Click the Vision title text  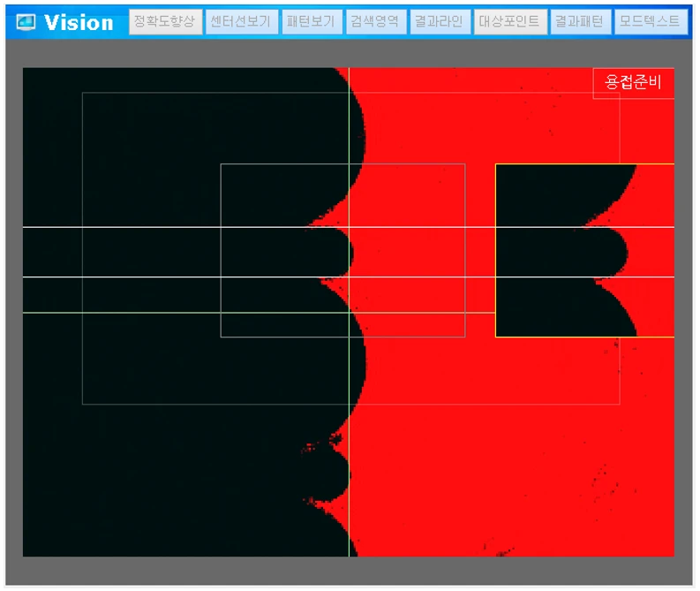(79, 22)
